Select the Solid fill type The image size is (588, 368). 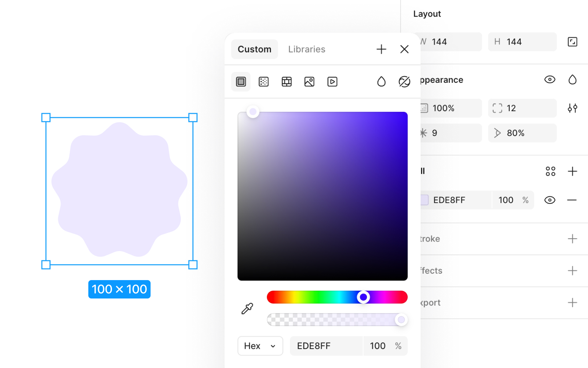pyautogui.click(x=241, y=82)
